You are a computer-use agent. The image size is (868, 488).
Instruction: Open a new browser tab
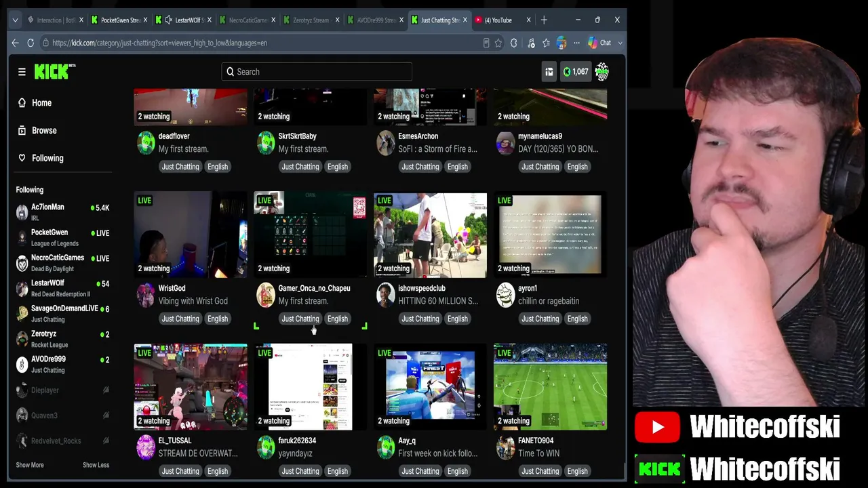pos(543,20)
